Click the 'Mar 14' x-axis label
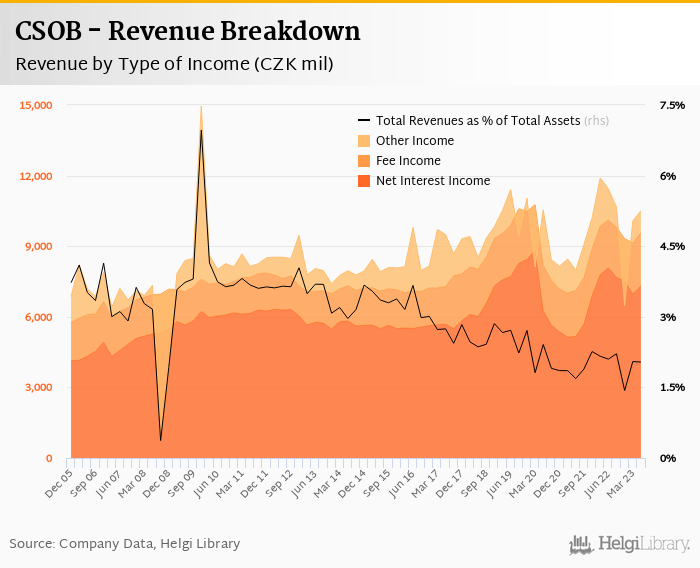The width and height of the screenshot is (700, 568). click(328, 484)
